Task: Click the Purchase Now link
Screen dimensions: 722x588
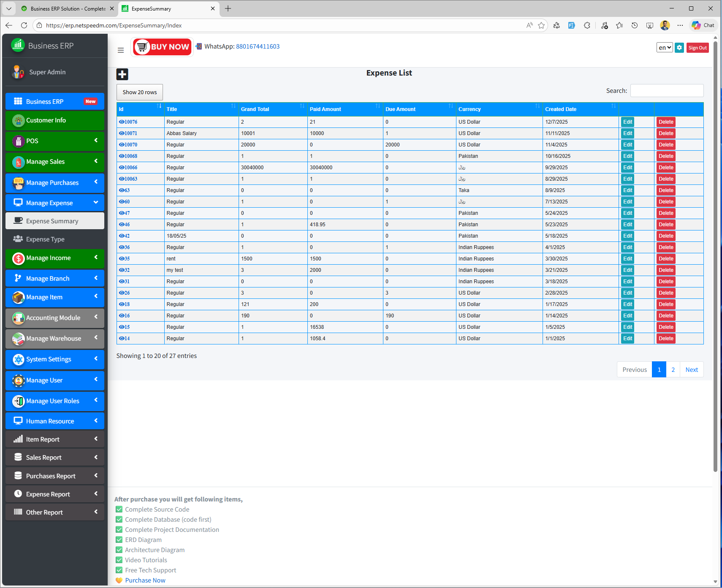Action: [145, 580]
